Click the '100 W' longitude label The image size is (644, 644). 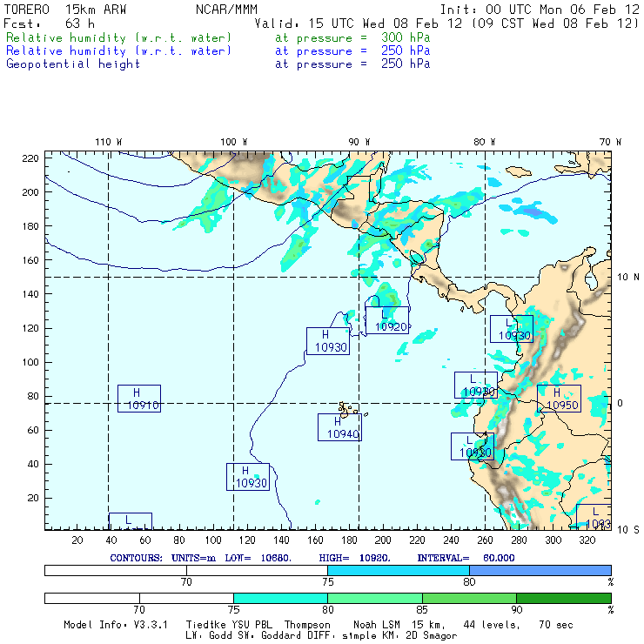[234, 142]
